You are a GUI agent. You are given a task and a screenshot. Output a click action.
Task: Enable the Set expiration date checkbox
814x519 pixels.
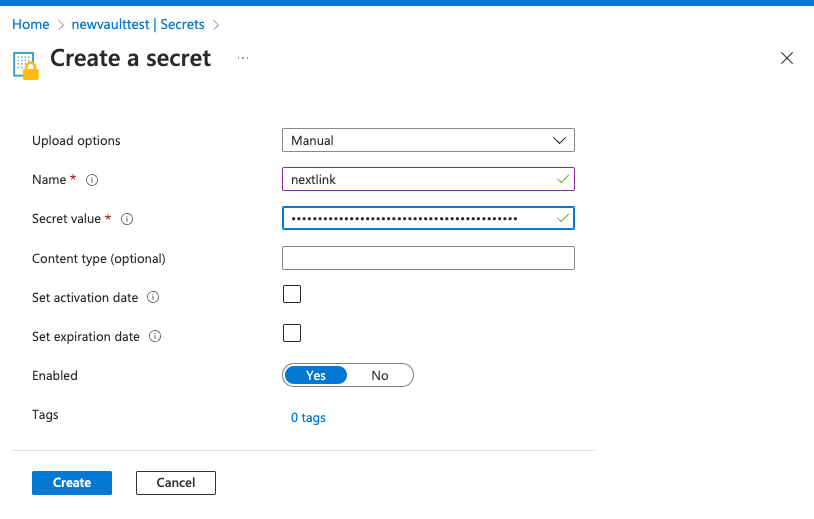pos(292,333)
